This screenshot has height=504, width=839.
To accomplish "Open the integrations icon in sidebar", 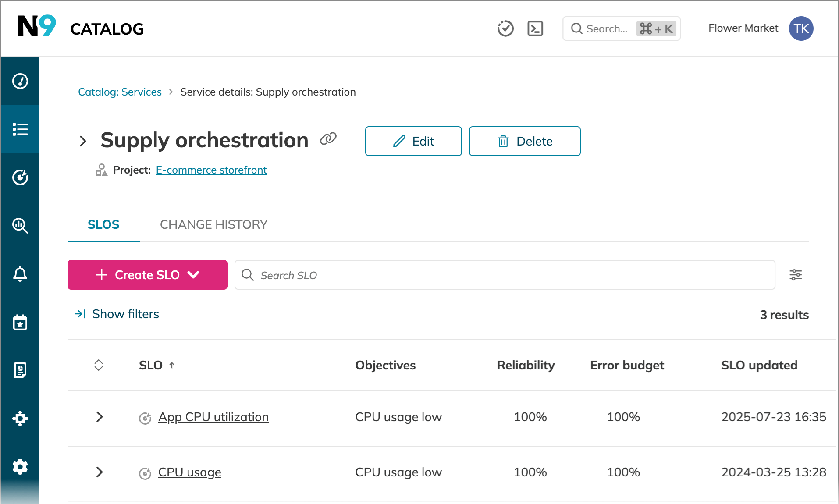I will click(20, 419).
